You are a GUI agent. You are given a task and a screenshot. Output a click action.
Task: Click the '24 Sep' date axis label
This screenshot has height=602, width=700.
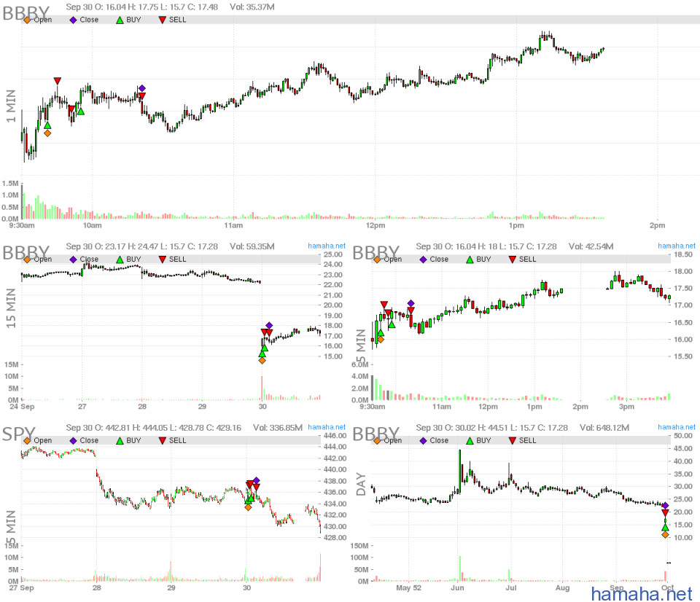(22, 407)
